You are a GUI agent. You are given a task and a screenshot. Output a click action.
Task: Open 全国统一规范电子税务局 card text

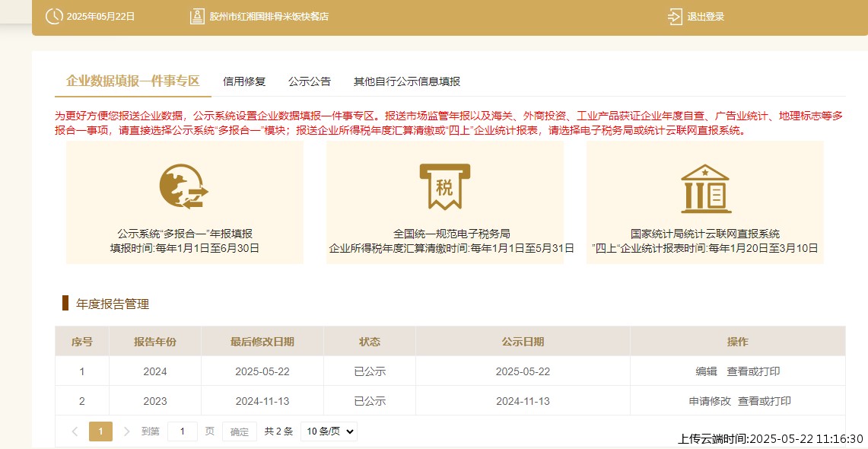pyautogui.click(x=452, y=234)
